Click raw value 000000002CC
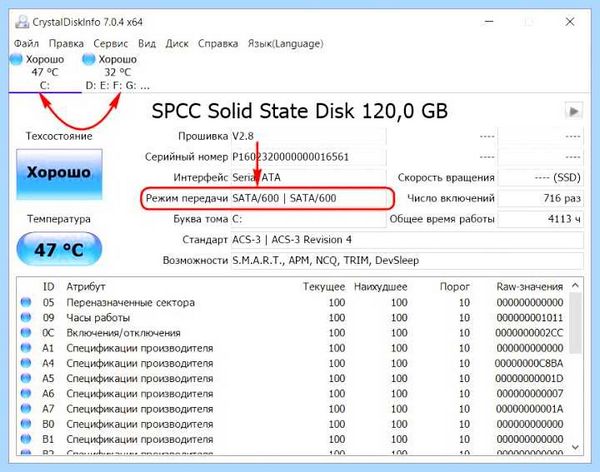Viewport: 600px width, 472px height. click(530, 333)
